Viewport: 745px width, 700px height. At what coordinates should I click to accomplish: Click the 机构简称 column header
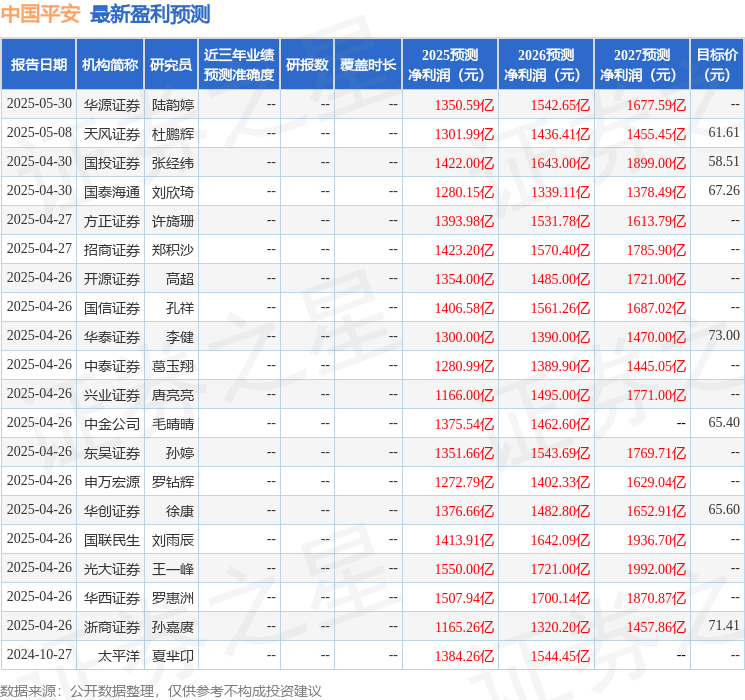tap(110, 65)
